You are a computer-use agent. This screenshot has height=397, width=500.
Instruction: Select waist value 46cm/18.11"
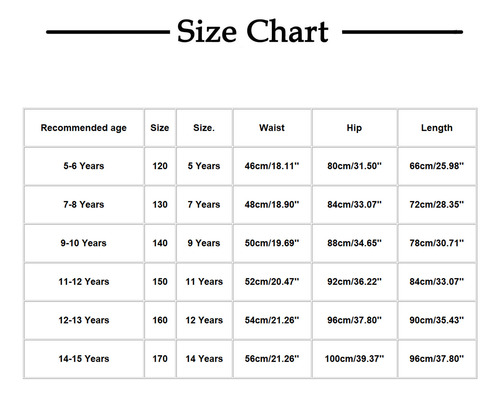272,166
